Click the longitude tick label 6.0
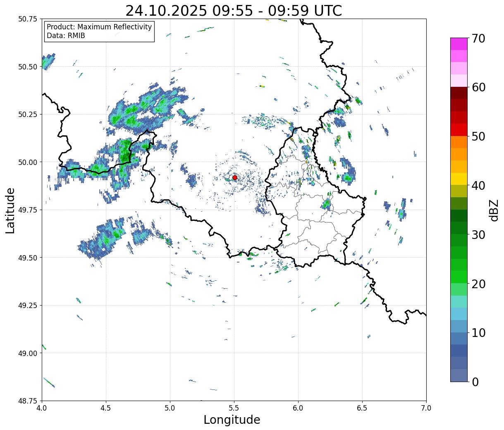The image size is (504, 430). [x=298, y=408]
